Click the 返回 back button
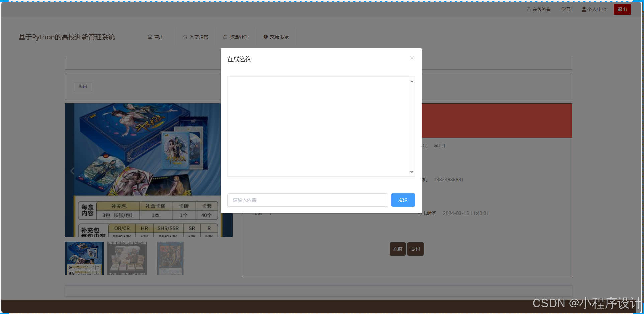The height and width of the screenshot is (314, 644). (83, 87)
